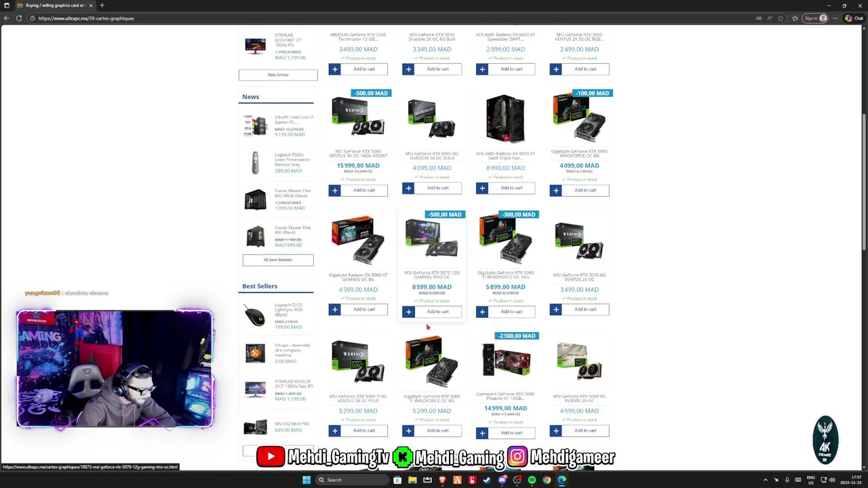Open MSI GeForce RTX 5080 Ventus 3X thumbnail
Screen dimensions: 868x488
358,117
